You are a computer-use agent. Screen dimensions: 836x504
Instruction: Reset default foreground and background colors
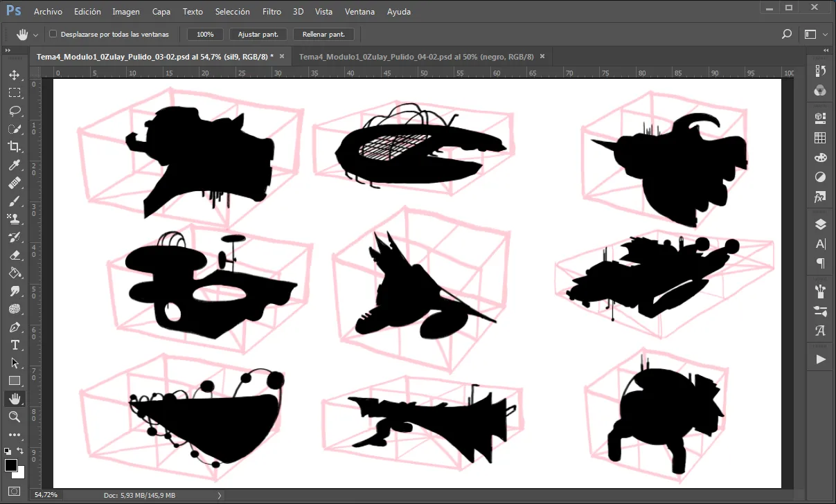tap(8, 451)
